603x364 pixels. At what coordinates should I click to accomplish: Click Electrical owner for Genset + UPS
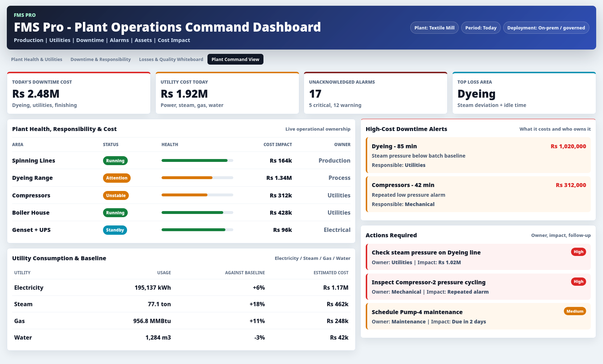337,230
